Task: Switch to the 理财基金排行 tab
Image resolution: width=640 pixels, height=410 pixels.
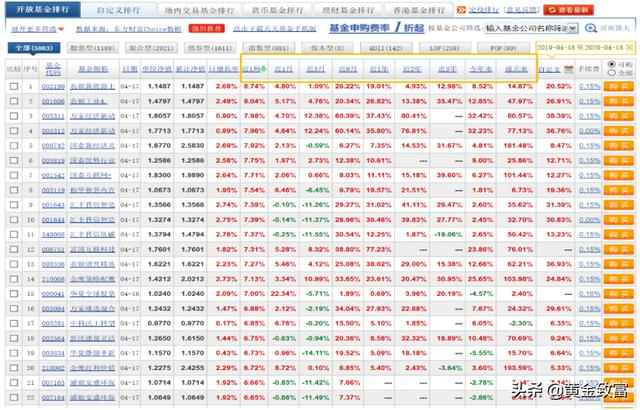Action: (348, 10)
